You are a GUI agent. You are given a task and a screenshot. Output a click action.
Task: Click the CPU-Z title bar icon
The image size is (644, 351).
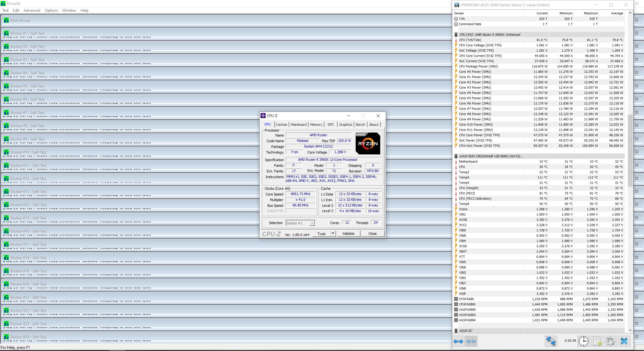tap(263, 116)
